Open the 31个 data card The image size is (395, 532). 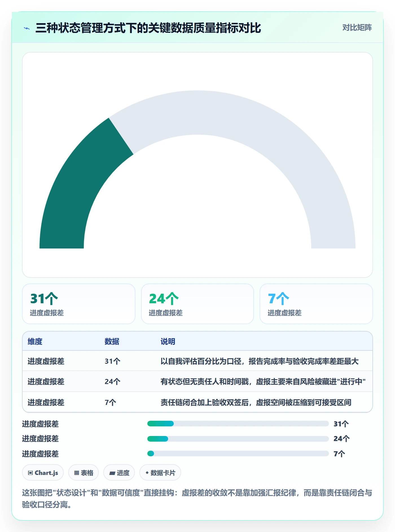pos(79,304)
